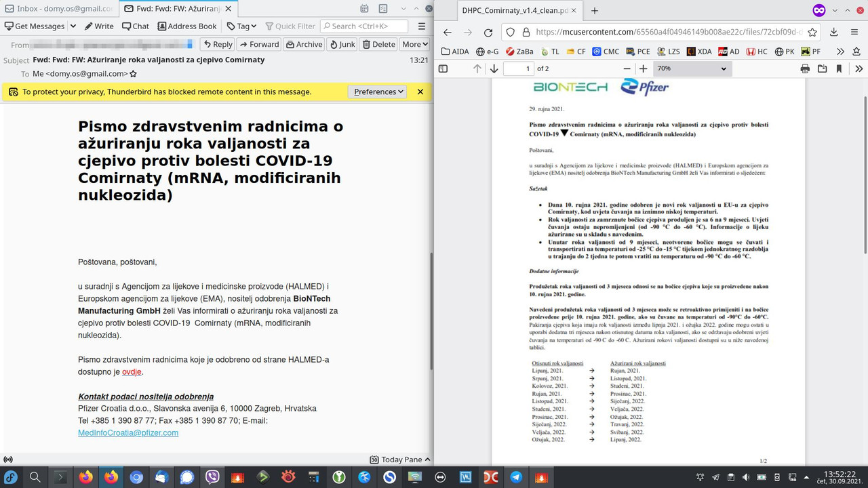The image size is (868, 488).
Task: Open the 'ovdje' link in email
Action: tap(132, 372)
